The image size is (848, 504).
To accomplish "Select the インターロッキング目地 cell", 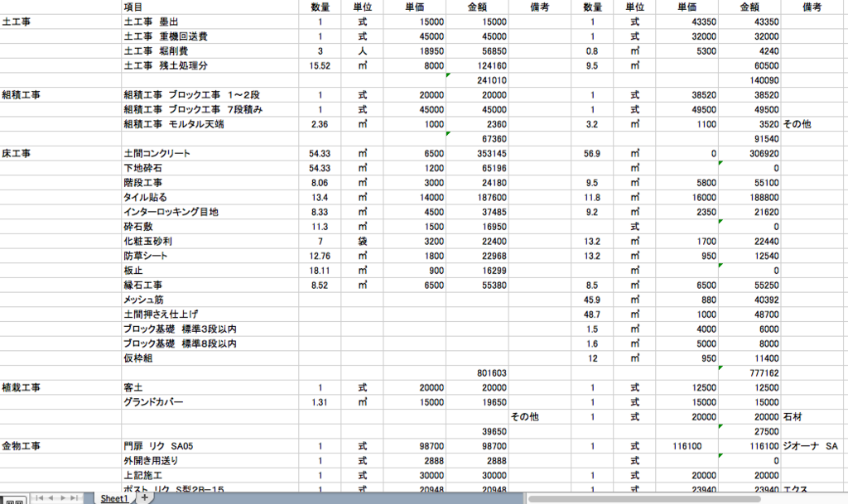I will click(x=210, y=212).
